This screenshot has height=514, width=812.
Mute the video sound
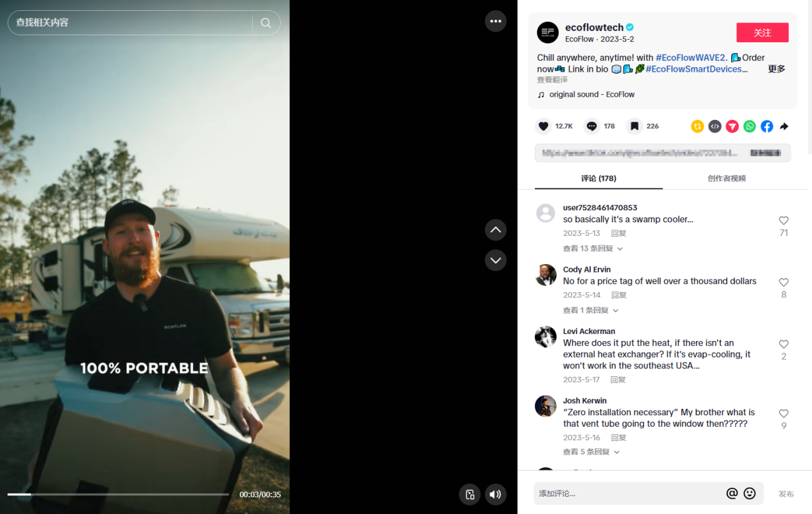495,494
